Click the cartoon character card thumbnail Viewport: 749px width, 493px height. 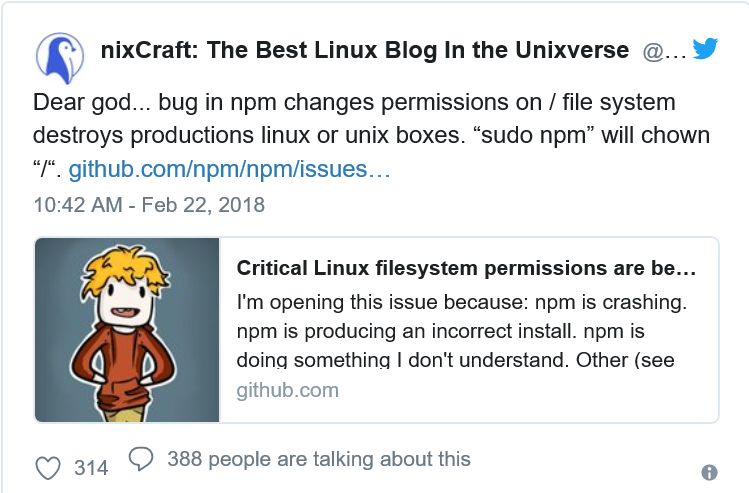[x=127, y=329]
